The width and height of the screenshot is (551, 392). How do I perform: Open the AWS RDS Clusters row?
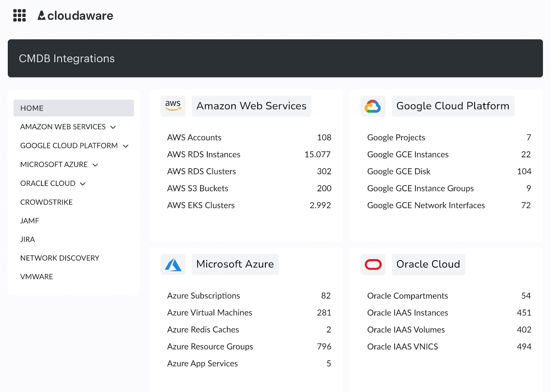(x=249, y=171)
